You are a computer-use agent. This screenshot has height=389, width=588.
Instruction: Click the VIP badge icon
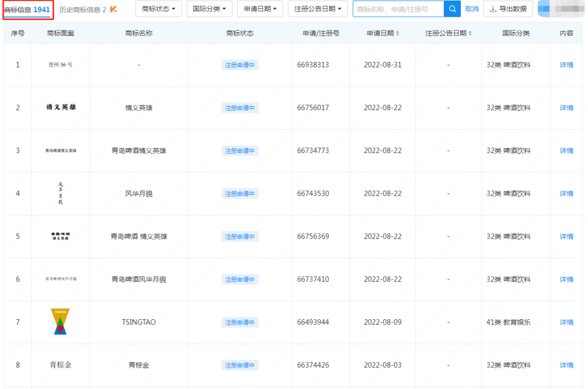[x=114, y=9]
